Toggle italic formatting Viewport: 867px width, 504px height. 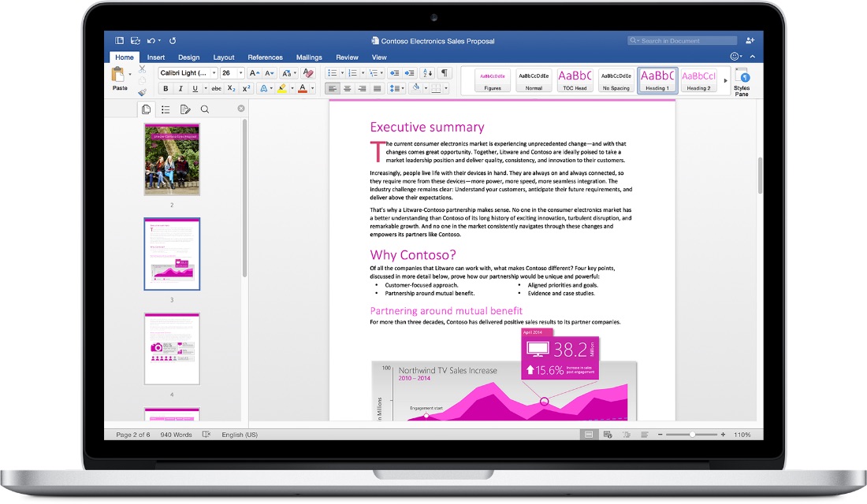[180, 88]
